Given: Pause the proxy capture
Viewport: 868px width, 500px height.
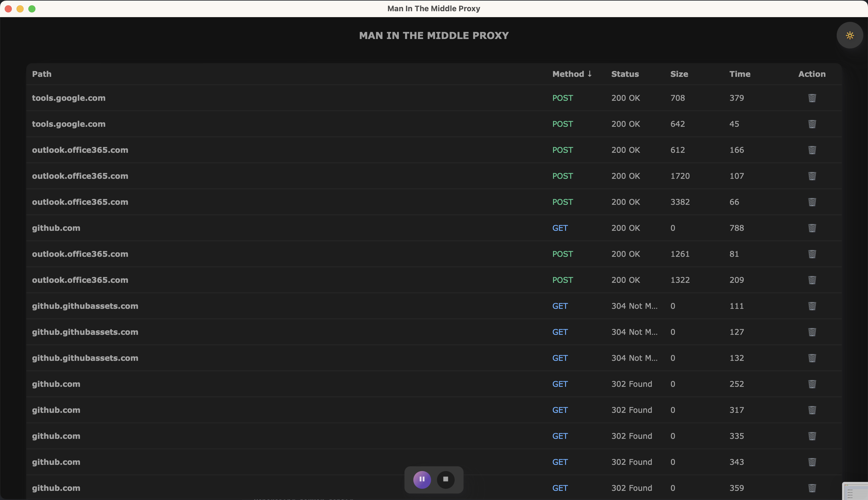Looking at the screenshot, I should 422,479.
